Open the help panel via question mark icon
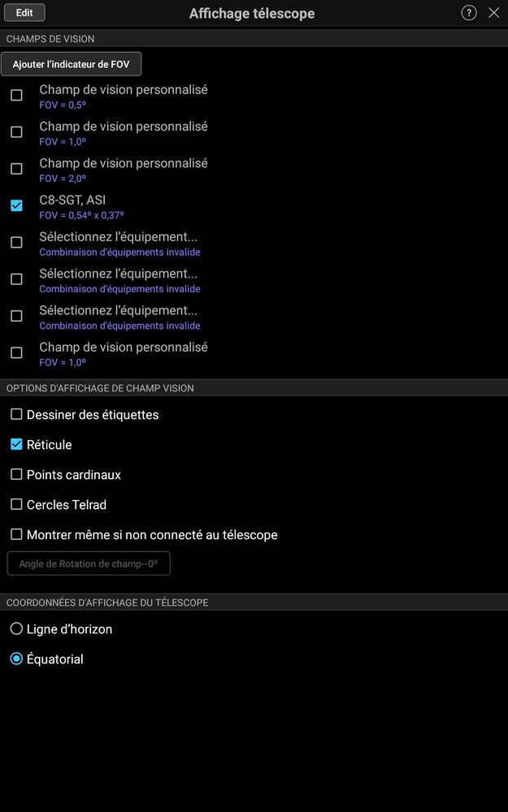508x812 pixels. point(469,12)
